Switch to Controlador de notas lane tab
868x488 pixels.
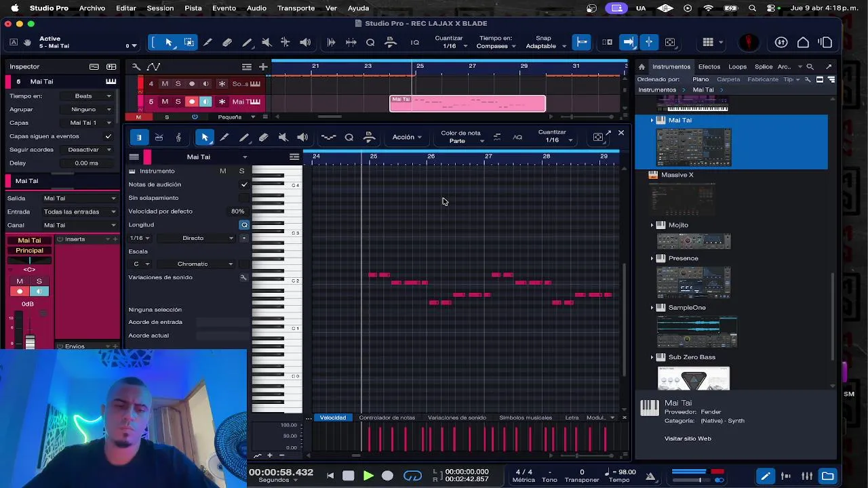tap(387, 418)
